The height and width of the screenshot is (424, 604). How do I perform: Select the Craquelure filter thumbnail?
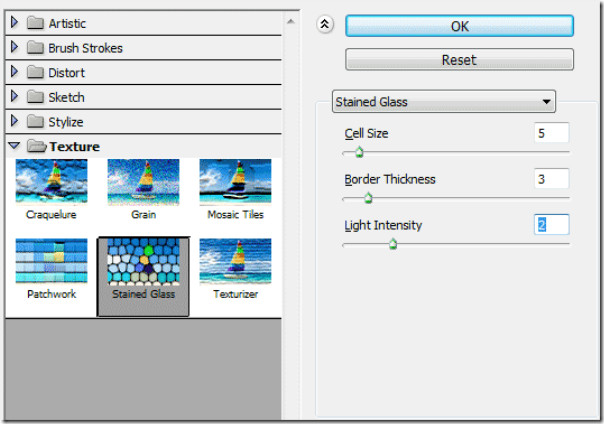pos(51,181)
